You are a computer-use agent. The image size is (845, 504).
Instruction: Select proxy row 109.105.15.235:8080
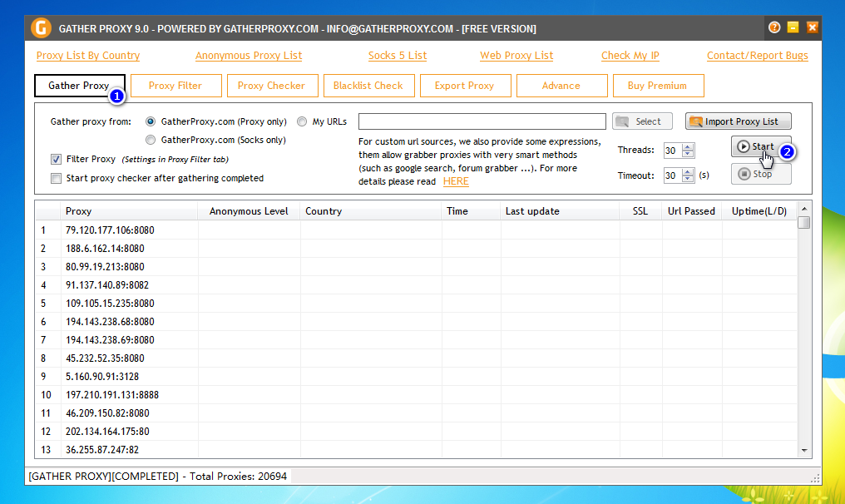(416, 304)
